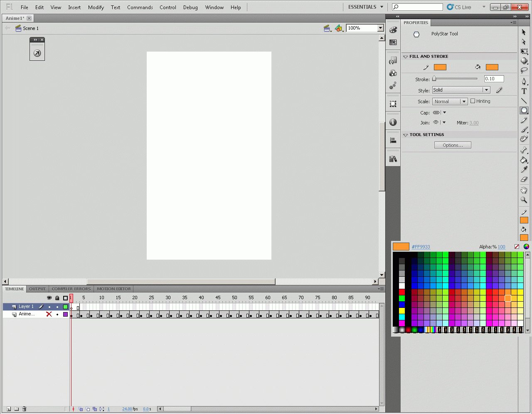The height and width of the screenshot is (414, 532).
Task: Open the stage zoom percentage dropdown
Action: 380,28
